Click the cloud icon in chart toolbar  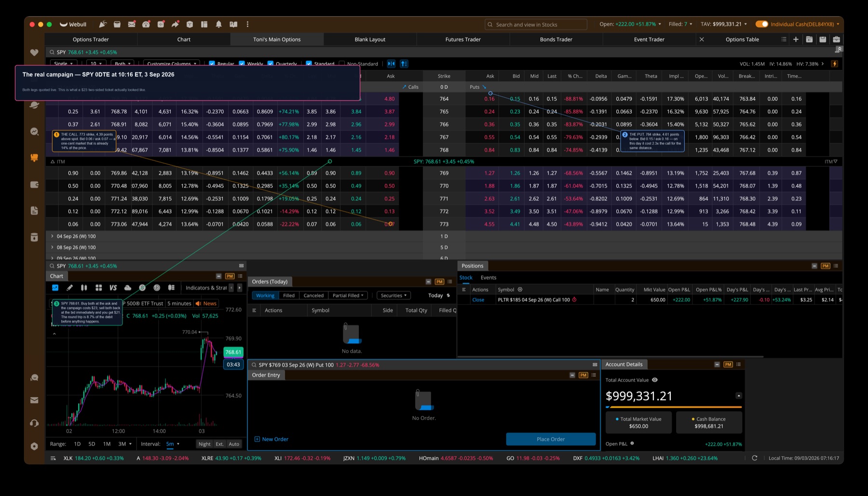128,288
